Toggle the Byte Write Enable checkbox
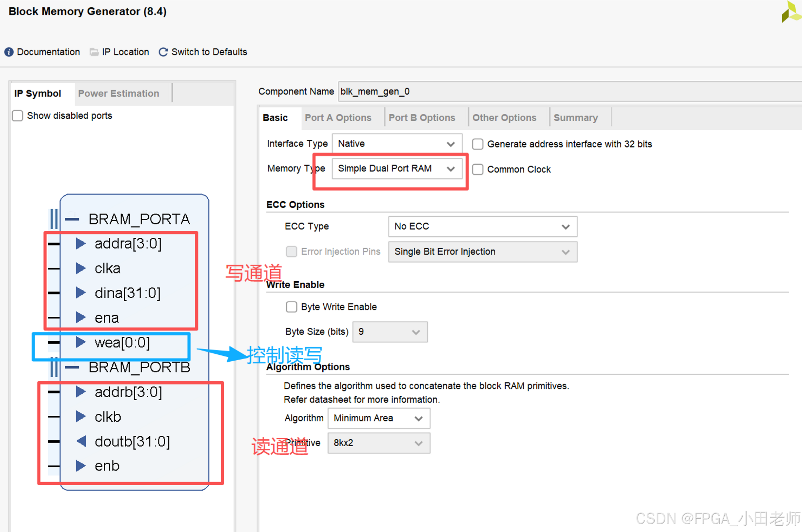Screen dimensions: 802x532 (291, 307)
